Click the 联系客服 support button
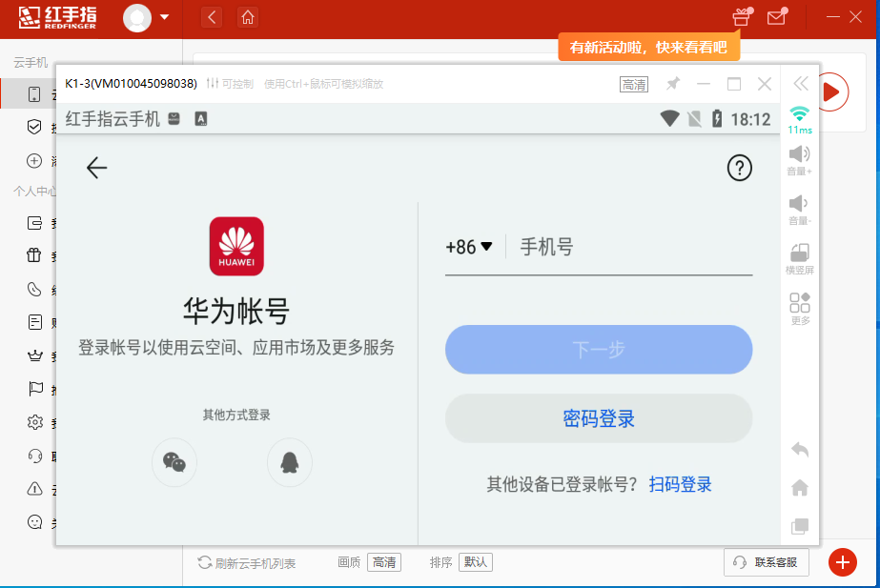 (x=767, y=562)
